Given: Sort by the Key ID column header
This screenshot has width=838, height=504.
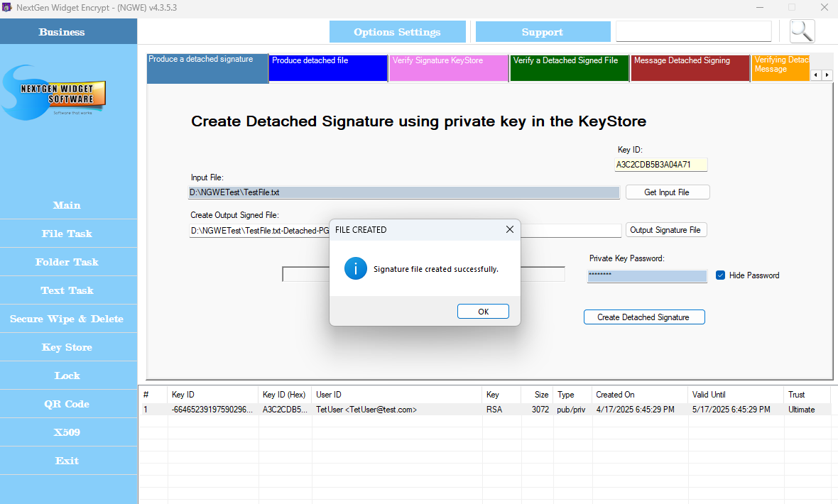Looking at the screenshot, I should [x=213, y=395].
